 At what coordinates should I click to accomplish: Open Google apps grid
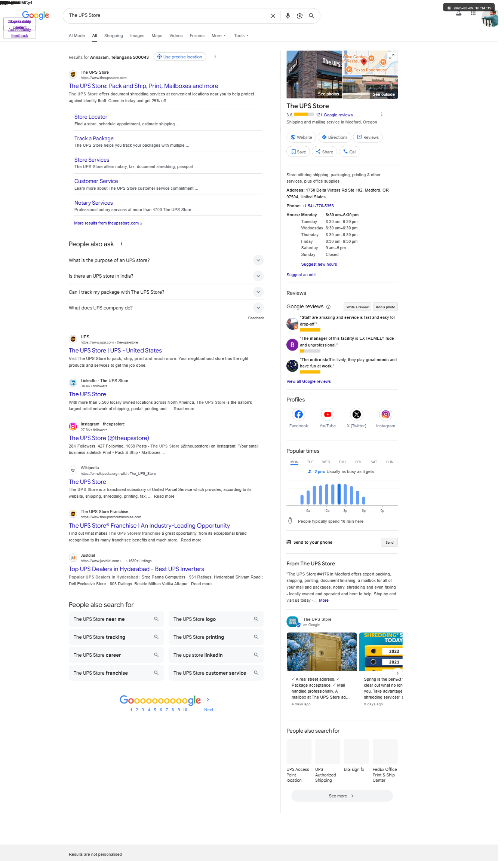click(x=473, y=14)
